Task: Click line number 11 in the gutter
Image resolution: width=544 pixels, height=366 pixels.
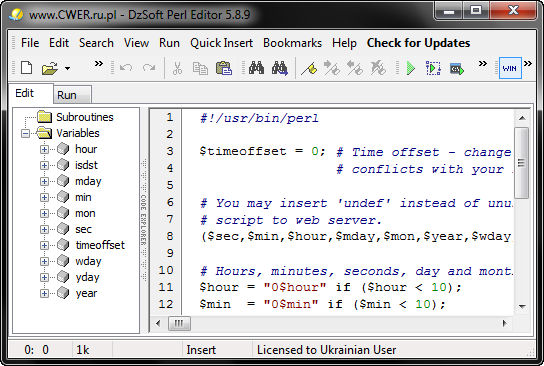Action: tap(166, 287)
